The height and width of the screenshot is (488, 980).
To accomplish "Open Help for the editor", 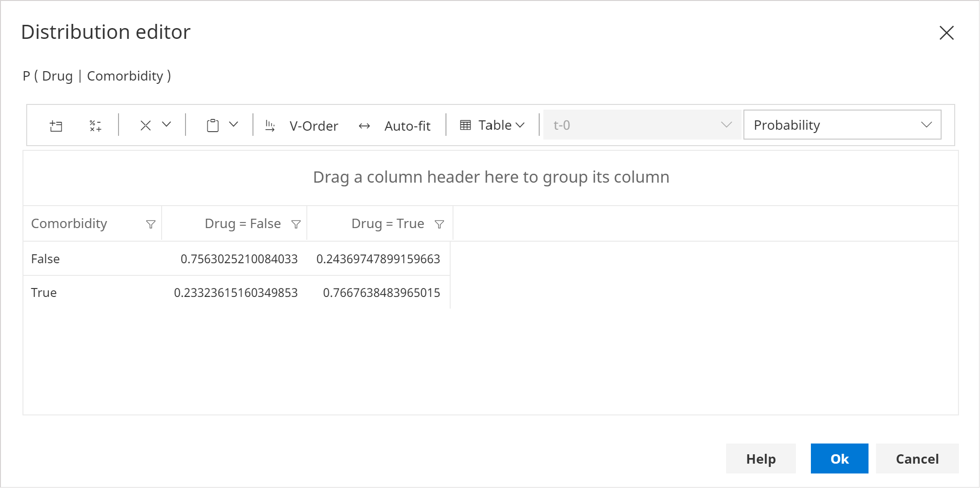I will [760, 458].
